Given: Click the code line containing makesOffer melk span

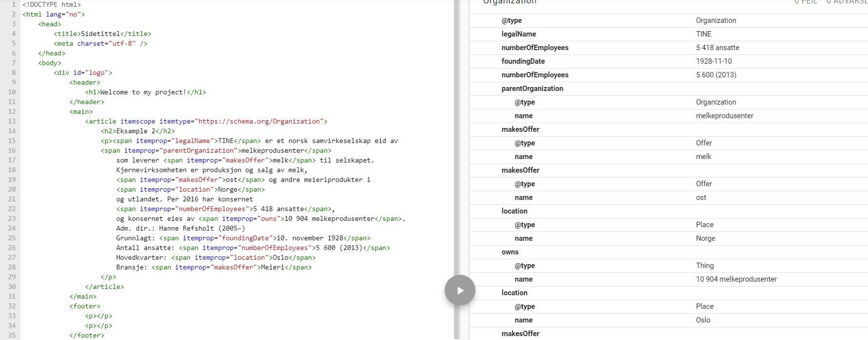Looking at the screenshot, I should (x=245, y=160).
